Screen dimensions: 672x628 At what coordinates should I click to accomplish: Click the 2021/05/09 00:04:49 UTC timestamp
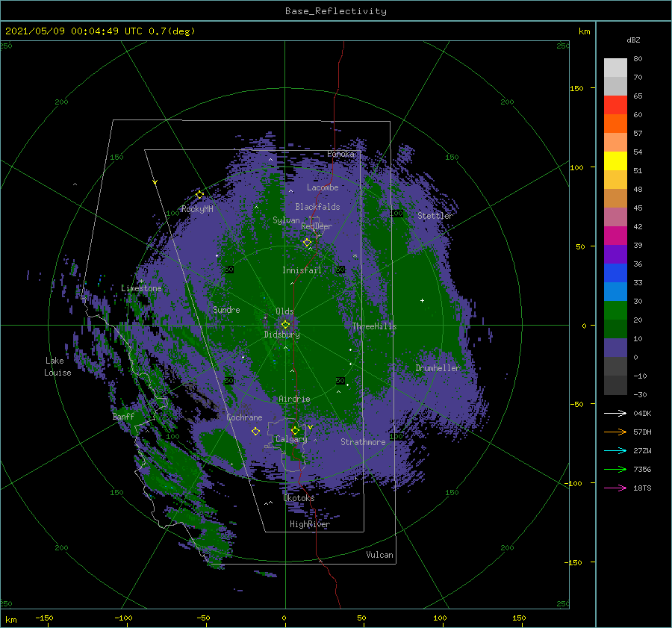point(100,31)
